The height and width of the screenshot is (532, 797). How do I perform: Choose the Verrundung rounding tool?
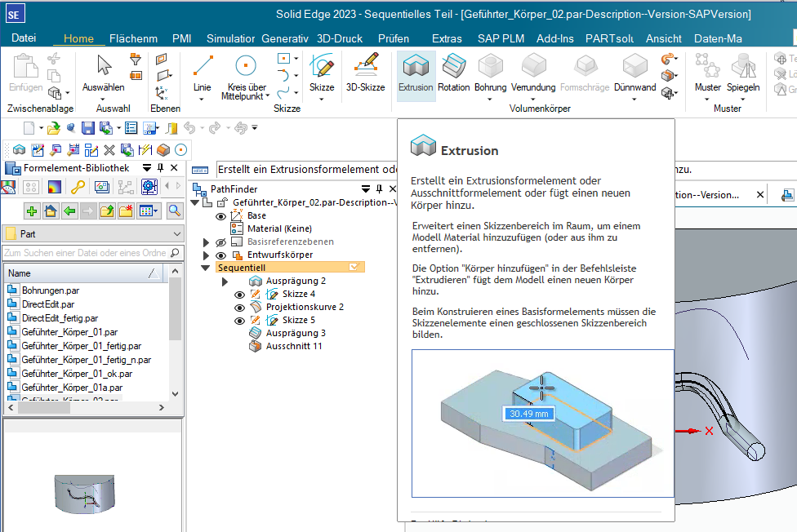click(533, 74)
